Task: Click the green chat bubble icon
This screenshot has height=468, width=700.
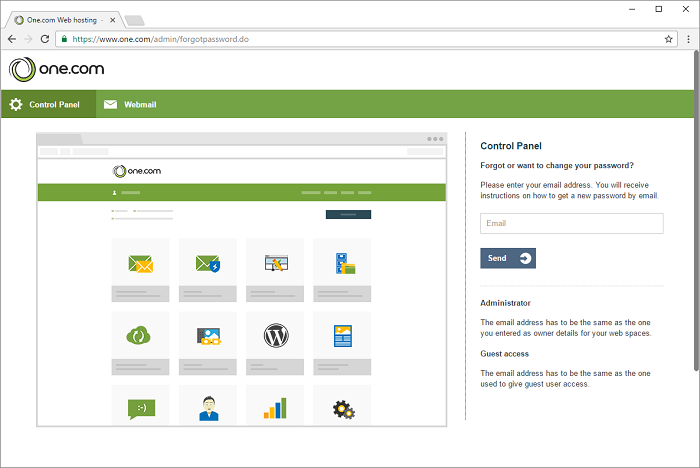Action: (x=141, y=409)
